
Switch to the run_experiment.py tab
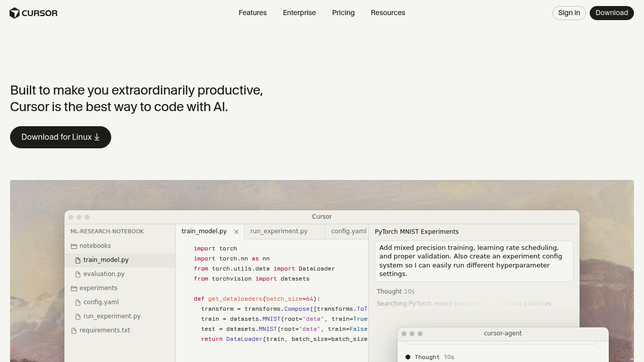pyautogui.click(x=279, y=231)
